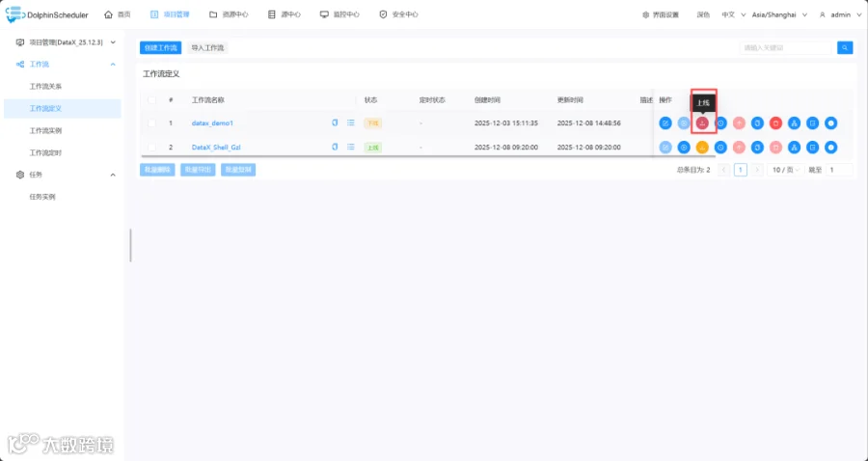Open 资源中心 in the top navigation
The height and width of the screenshot is (461, 868).
(229, 14)
